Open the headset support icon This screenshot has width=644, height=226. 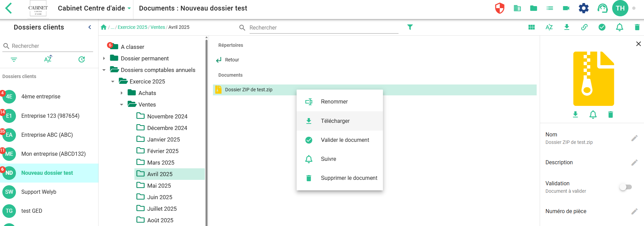pyautogui.click(x=603, y=8)
